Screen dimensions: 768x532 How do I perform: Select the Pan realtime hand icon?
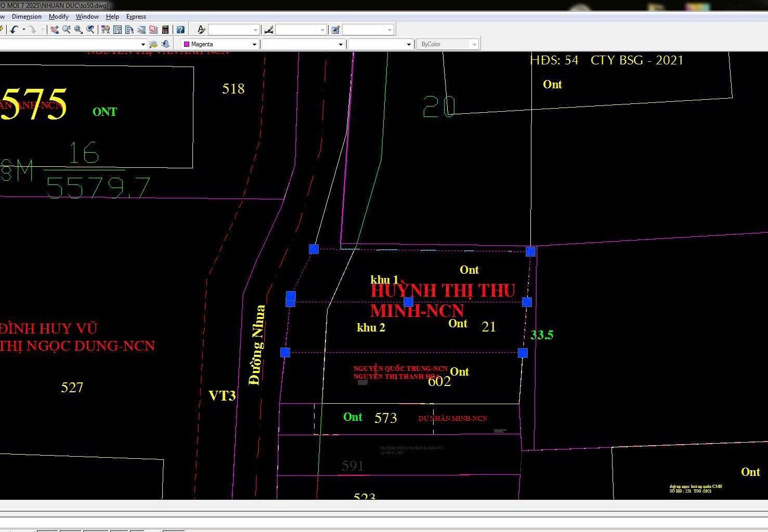pos(55,30)
